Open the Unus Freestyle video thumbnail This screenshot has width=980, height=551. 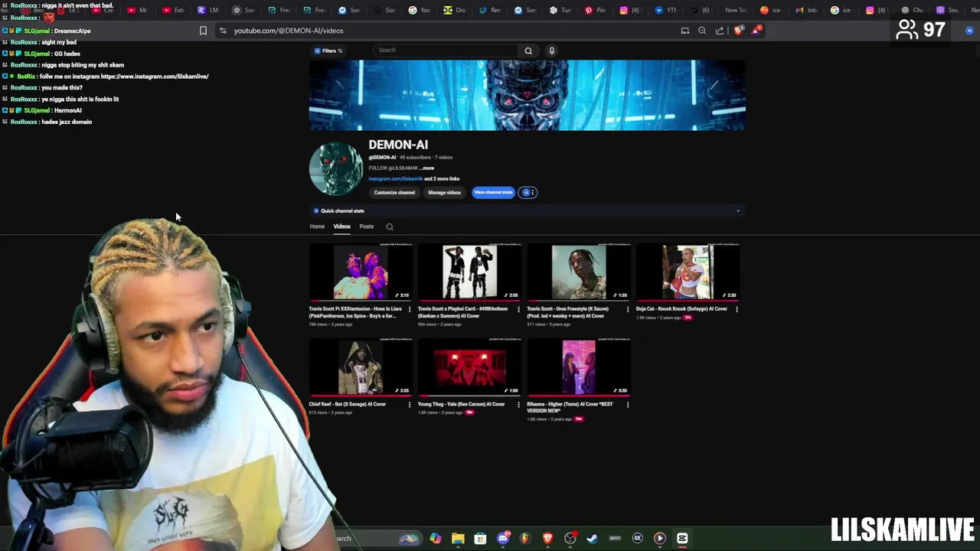click(579, 272)
